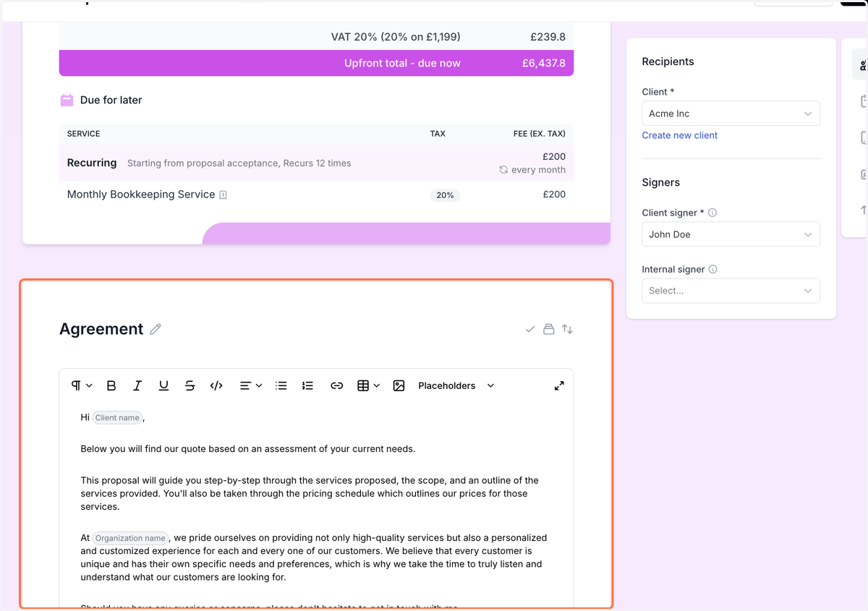Click the Upfront total - due now row
The width and height of the screenshot is (868, 611).
(x=316, y=63)
